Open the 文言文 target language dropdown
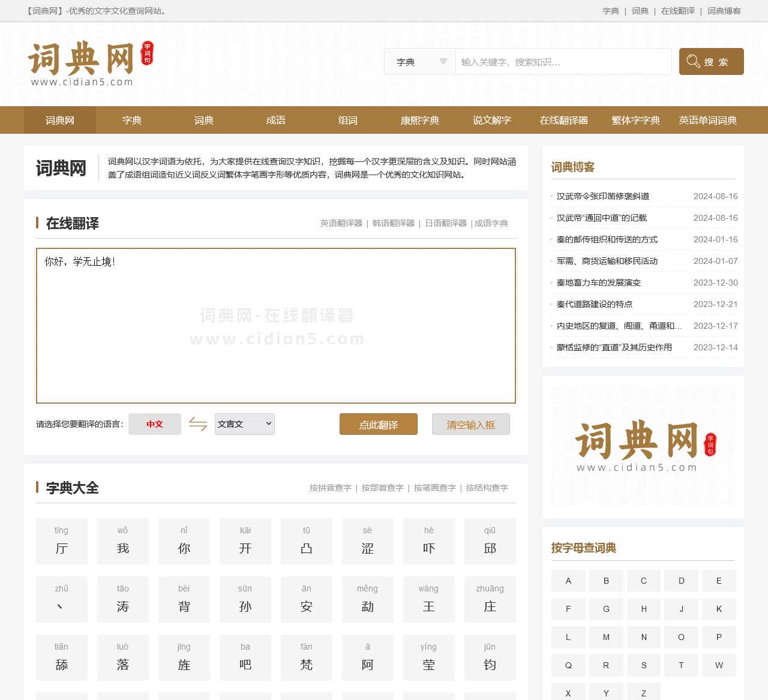 tap(244, 424)
